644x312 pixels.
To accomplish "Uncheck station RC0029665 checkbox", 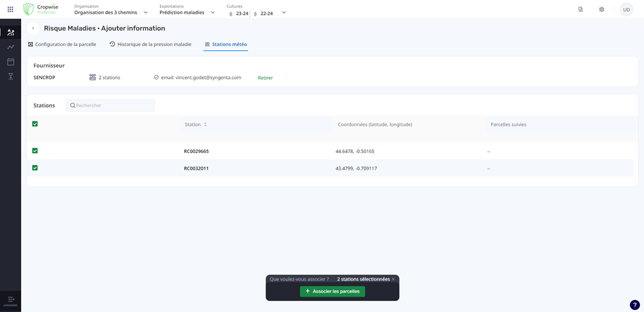I will tap(35, 151).
